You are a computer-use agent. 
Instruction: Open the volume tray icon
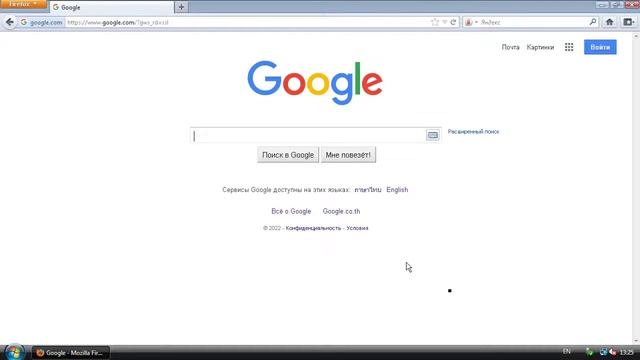click(613, 352)
